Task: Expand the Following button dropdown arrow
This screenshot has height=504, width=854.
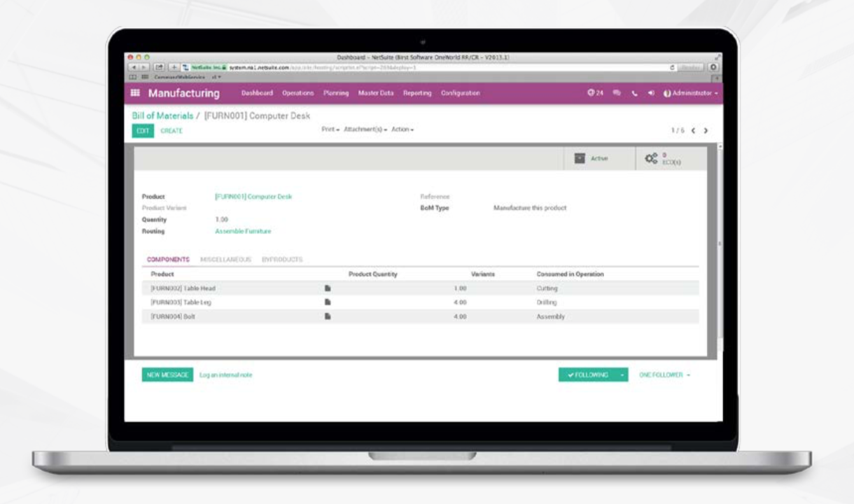Action: [x=622, y=375]
